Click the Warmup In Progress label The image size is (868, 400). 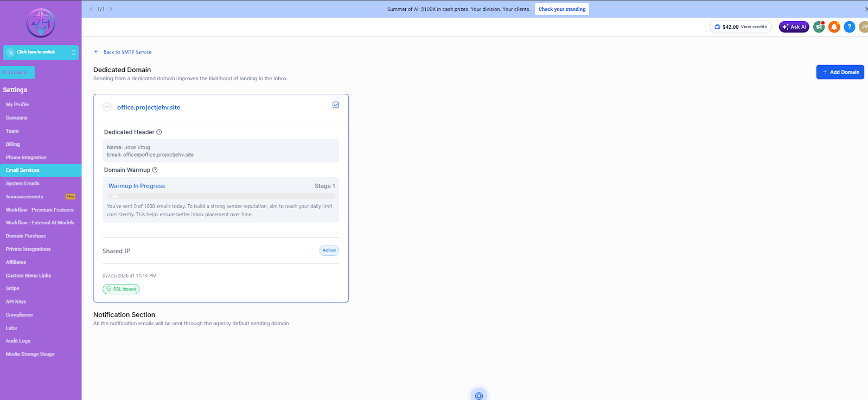tap(137, 186)
